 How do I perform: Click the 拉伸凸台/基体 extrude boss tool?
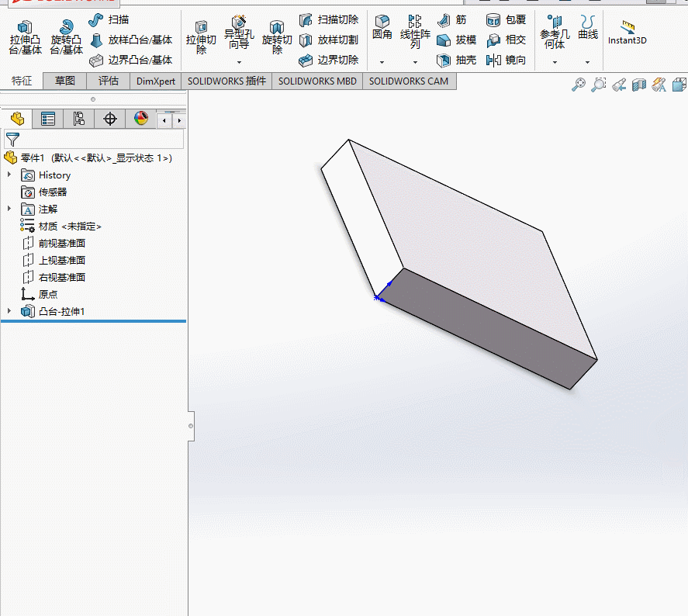pos(25,38)
